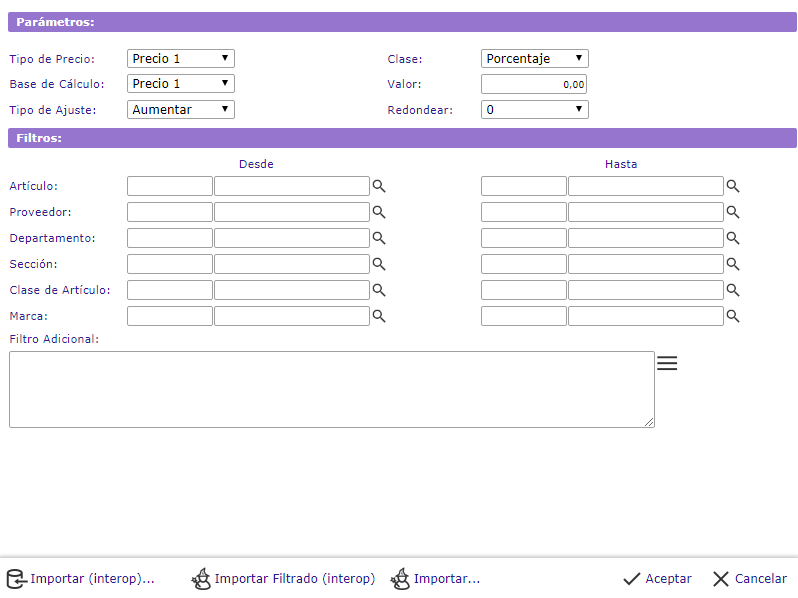Focus Departamento Hasta description field
Viewport: 798px width, 598px height.
tap(646, 238)
